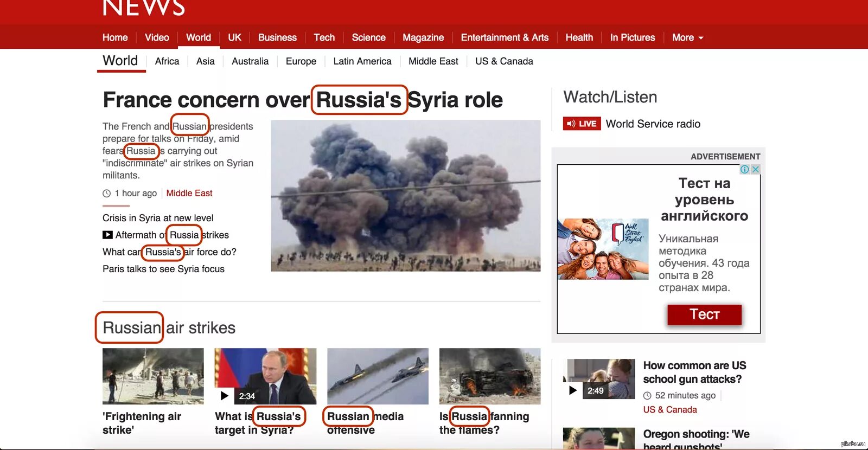This screenshot has width=868, height=450.
Task: Select the Europe sub-section tab
Action: pyautogui.click(x=301, y=61)
